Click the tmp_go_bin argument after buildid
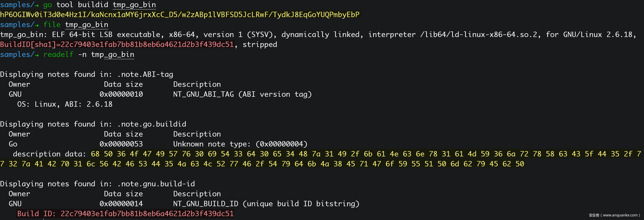 click(x=134, y=5)
